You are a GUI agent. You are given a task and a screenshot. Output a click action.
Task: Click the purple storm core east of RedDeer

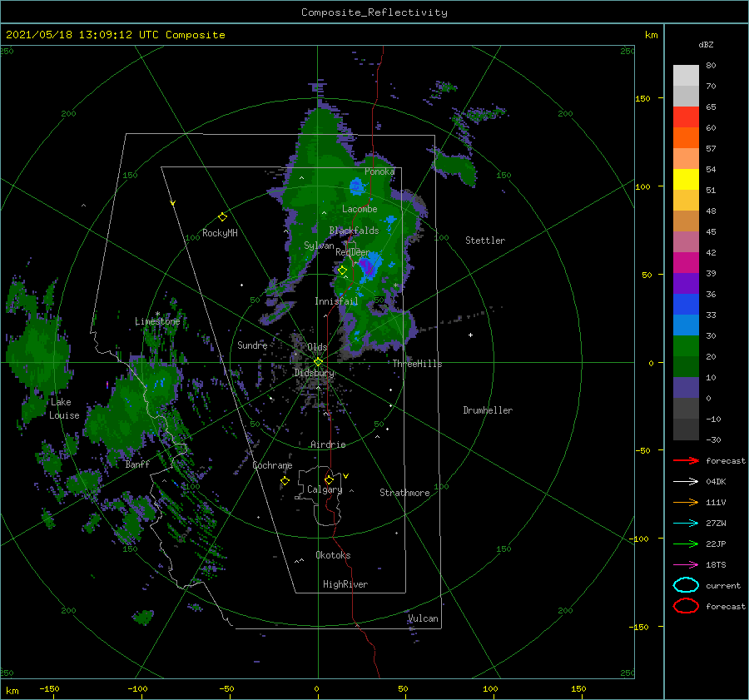click(x=366, y=266)
